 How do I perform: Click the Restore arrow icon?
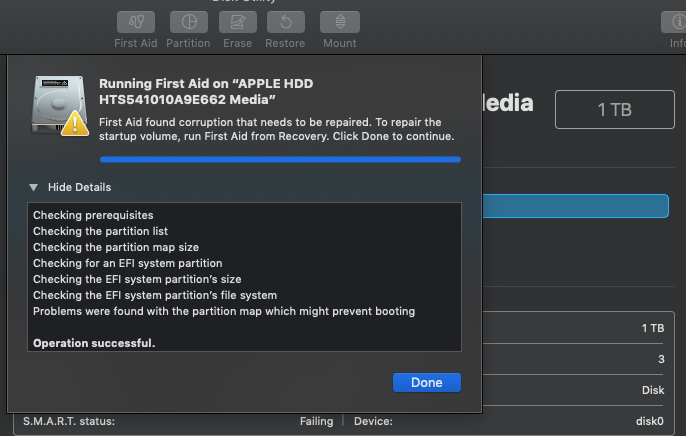(x=286, y=22)
